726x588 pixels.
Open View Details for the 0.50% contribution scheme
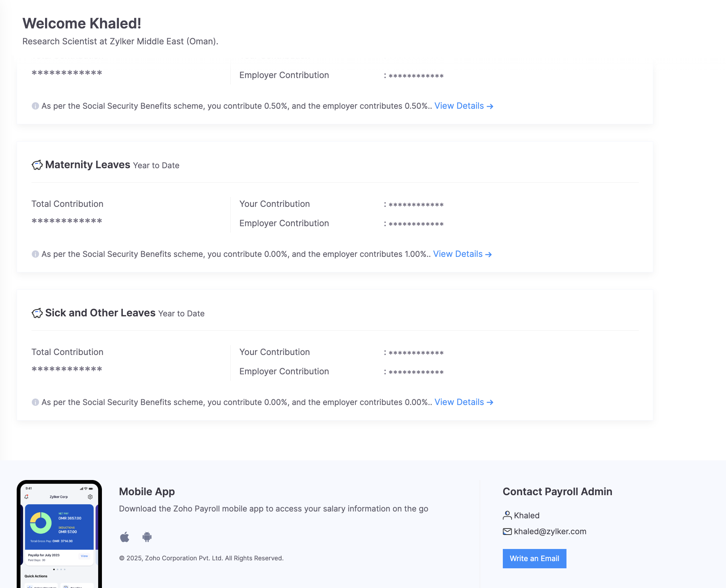(464, 106)
